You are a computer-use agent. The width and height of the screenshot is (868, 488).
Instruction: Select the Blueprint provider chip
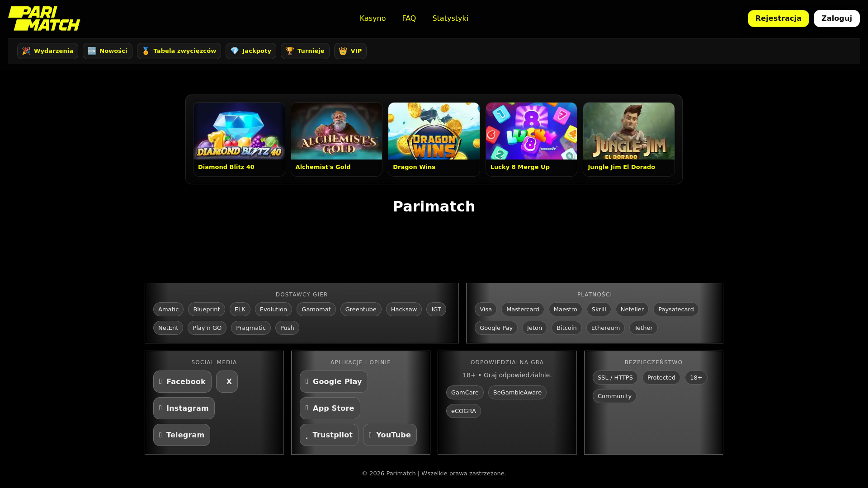tap(206, 310)
